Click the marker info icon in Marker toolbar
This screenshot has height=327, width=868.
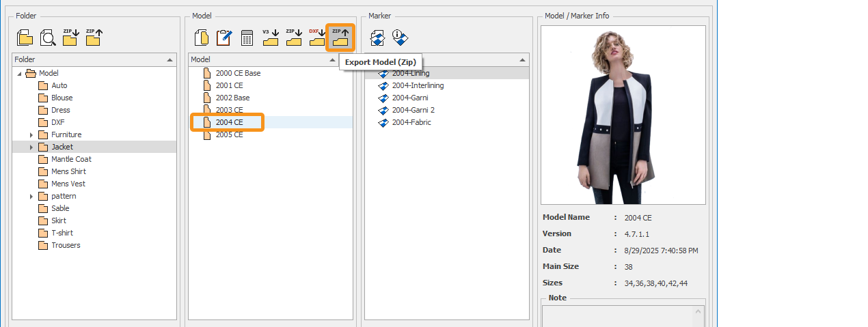coord(400,38)
